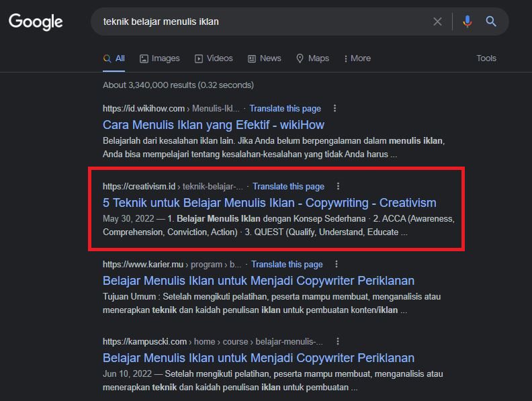Click the https://www.karier.mu URL breadcrumb
This screenshot has width=532, height=401.
tap(172, 265)
